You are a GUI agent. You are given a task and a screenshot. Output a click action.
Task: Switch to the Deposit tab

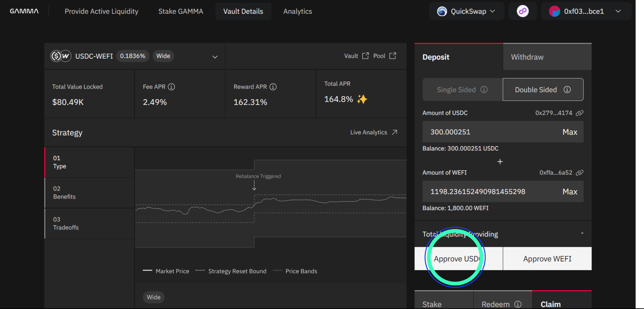pyautogui.click(x=458, y=57)
